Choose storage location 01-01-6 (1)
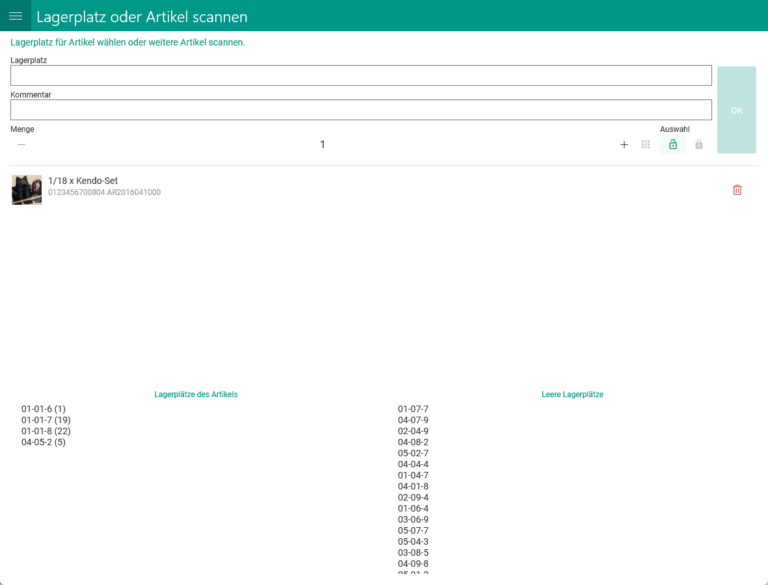Viewport: 768px width, 585px height. [x=43, y=409]
